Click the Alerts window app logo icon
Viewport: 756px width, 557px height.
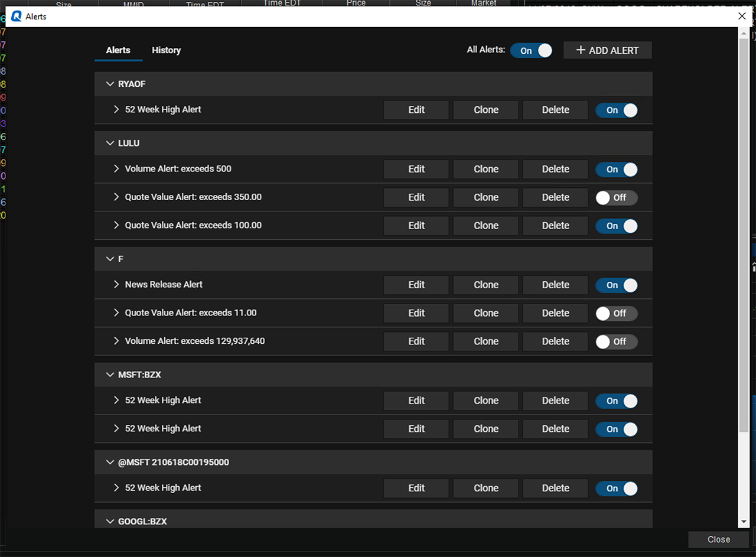point(17,17)
